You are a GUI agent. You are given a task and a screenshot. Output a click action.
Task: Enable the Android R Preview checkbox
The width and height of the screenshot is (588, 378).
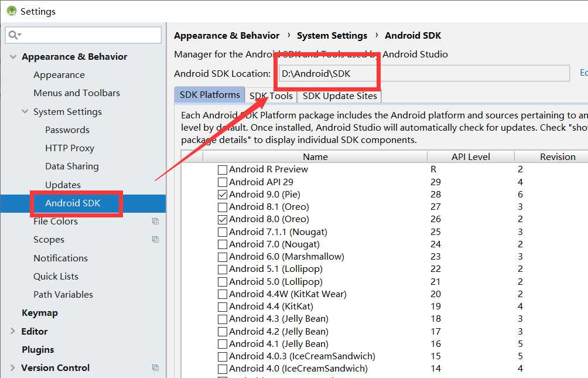click(223, 170)
